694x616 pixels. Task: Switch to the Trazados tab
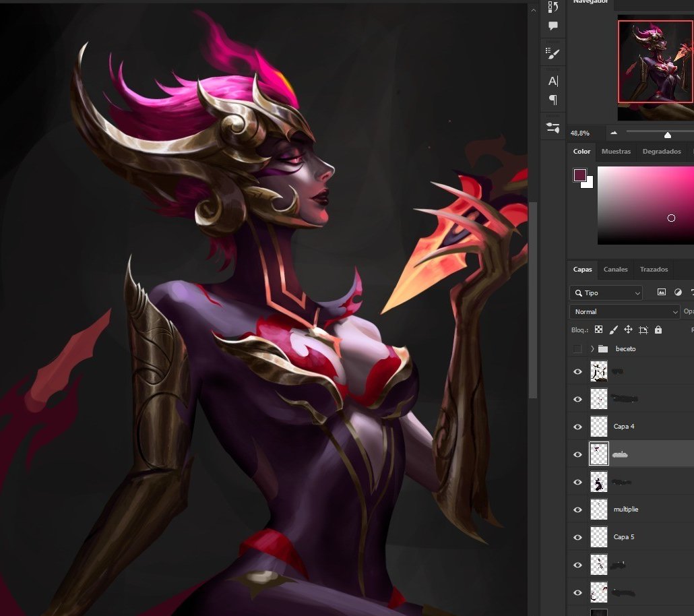click(654, 270)
